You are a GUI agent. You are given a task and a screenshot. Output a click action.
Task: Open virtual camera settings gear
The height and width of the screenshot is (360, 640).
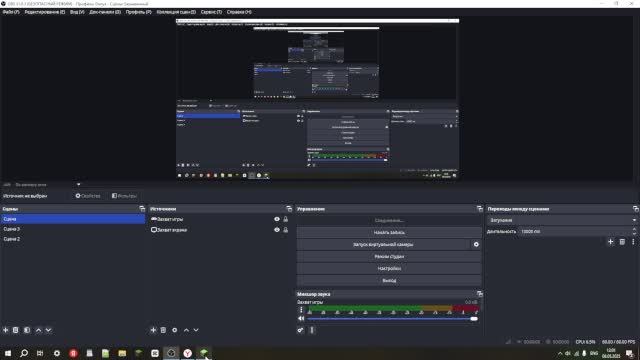coord(476,244)
